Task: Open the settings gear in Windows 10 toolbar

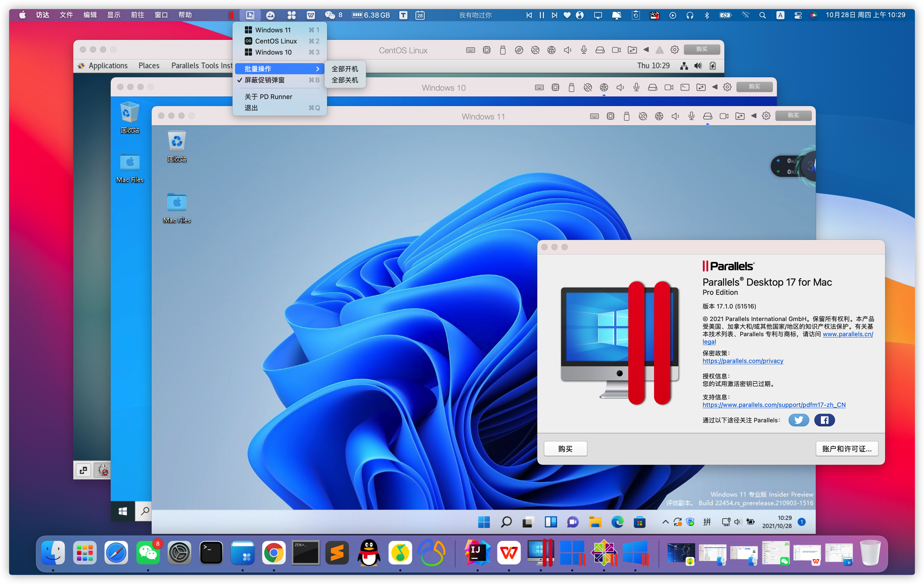Action: [727, 87]
